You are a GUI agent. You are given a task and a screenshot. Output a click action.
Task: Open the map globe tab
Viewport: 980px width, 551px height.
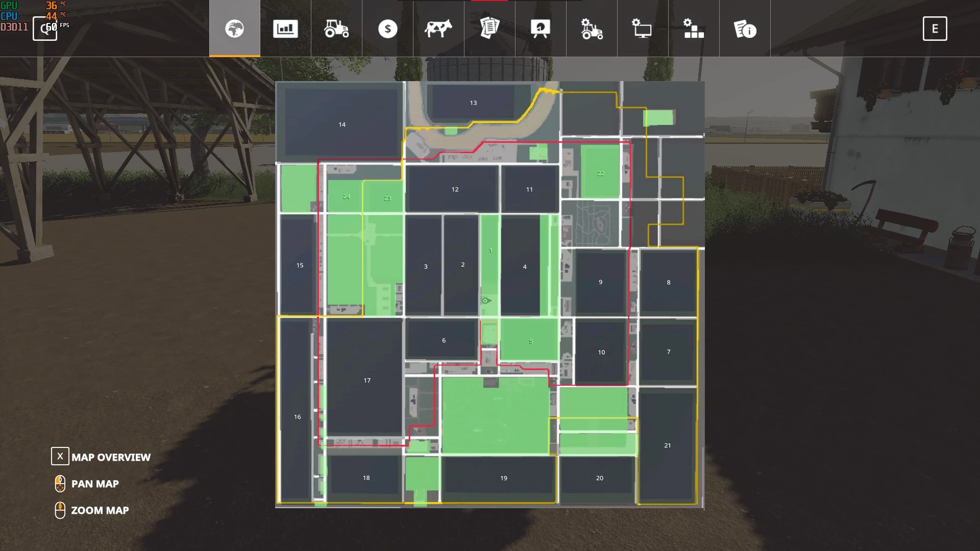tap(234, 29)
